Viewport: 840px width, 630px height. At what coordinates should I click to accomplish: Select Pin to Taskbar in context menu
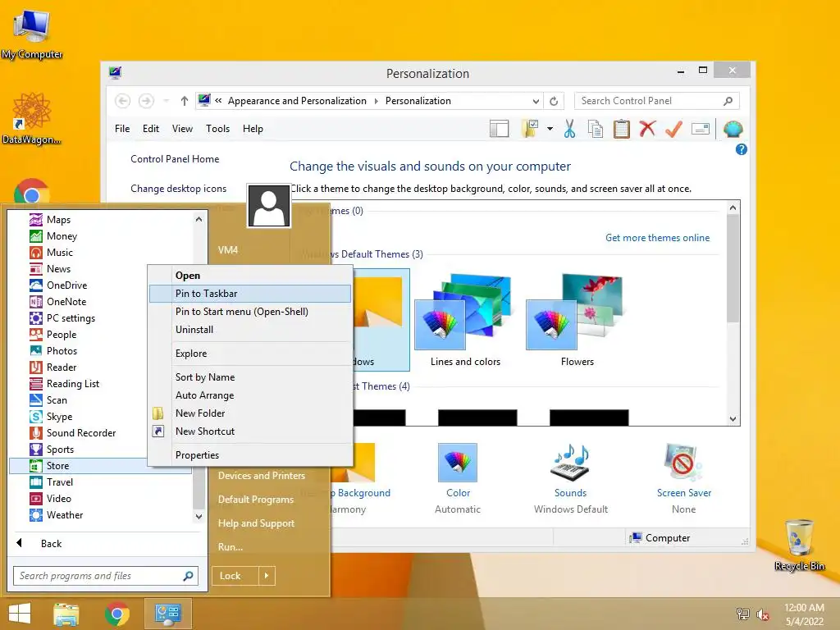[x=249, y=294]
